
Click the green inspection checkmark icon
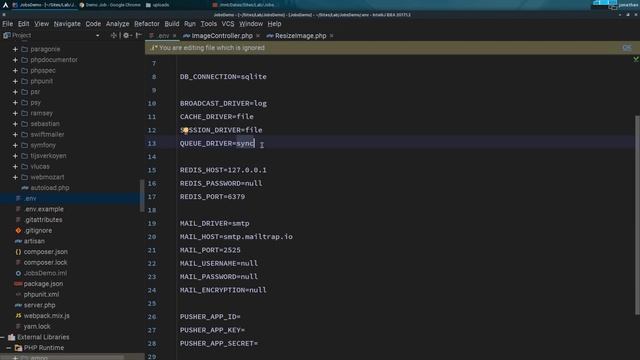pyautogui.click(x=636, y=60)
